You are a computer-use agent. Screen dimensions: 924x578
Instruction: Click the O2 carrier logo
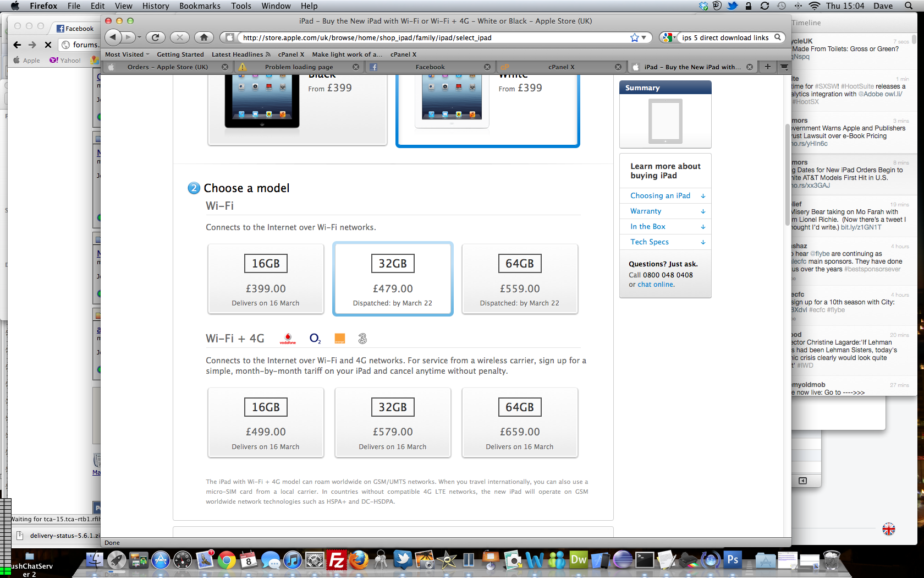[315, 339]
